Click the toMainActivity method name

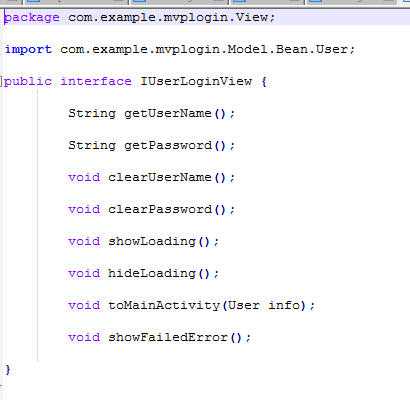click(x=164, y=306)
